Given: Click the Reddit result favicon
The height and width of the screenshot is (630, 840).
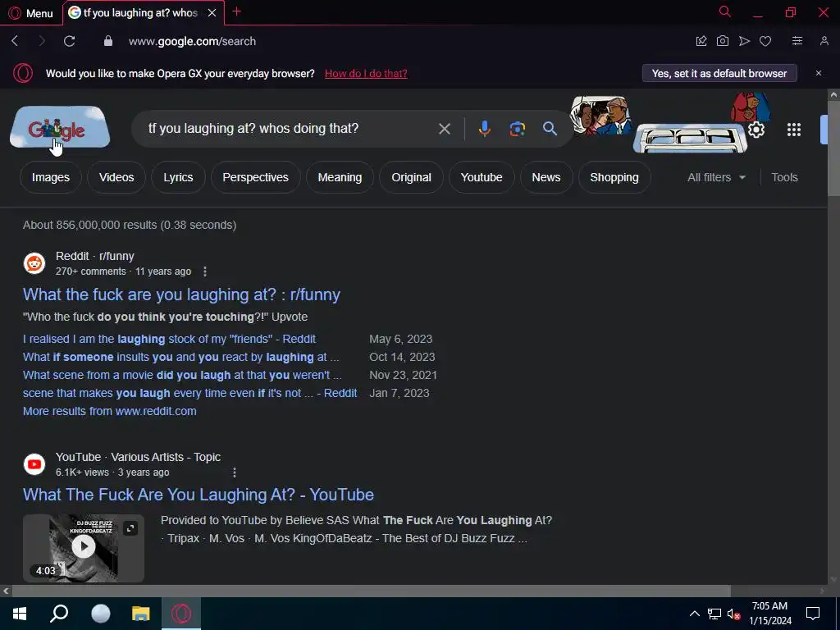Looking at the screenshot, I should 34,263.
